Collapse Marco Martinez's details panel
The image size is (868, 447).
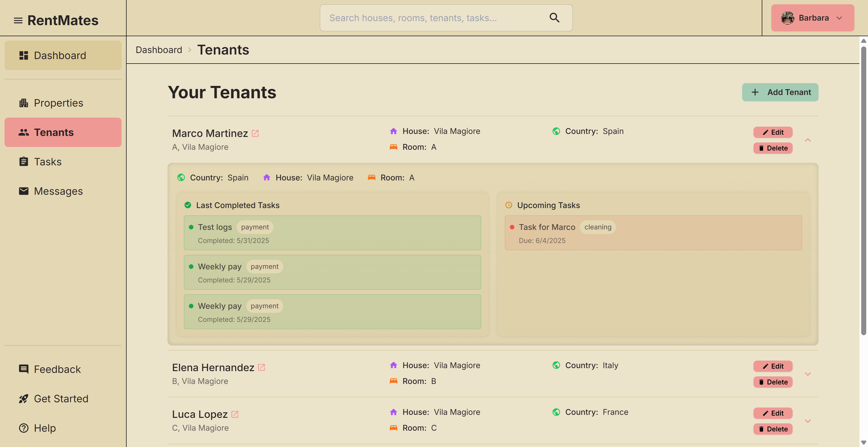coord(808,140)
